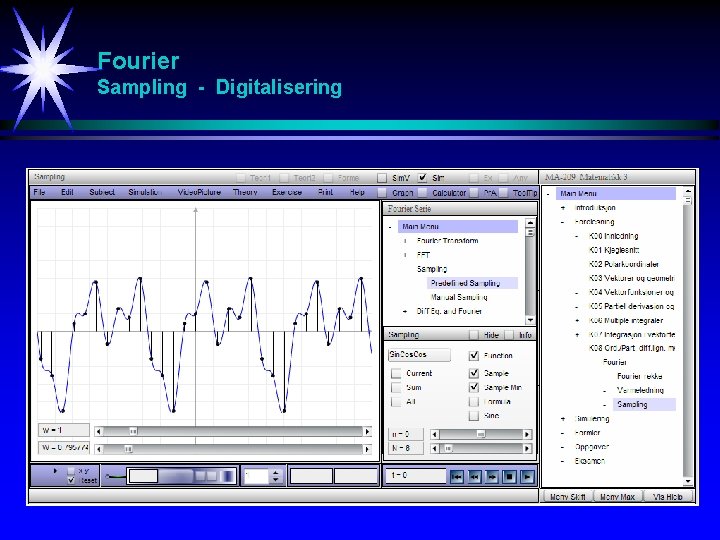Select Manual Sampling in the tree
This screenshot has width=720, height=540.
(x=459, y=297)
